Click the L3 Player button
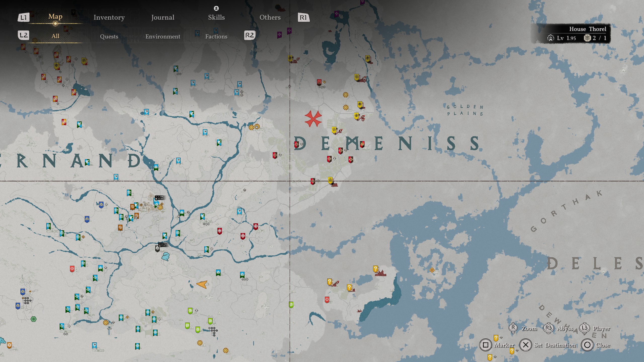Viewport: 644px width, 362px height. tap(584, 328)
